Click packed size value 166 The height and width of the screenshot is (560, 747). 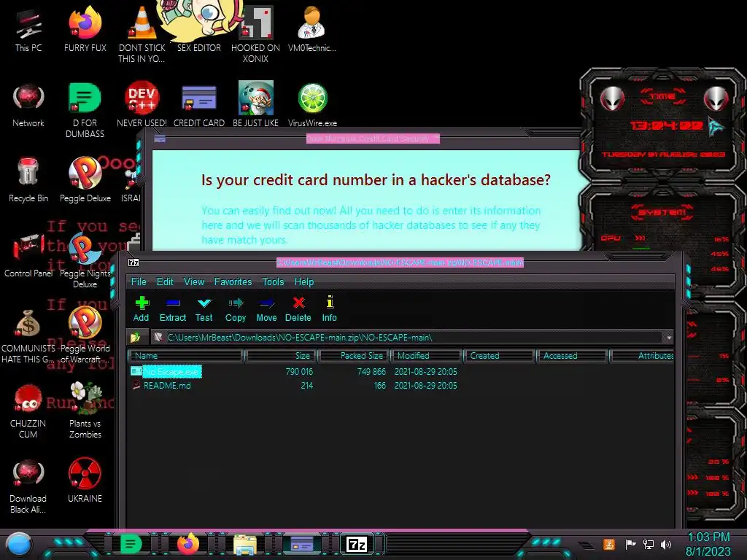pos(379,385)
